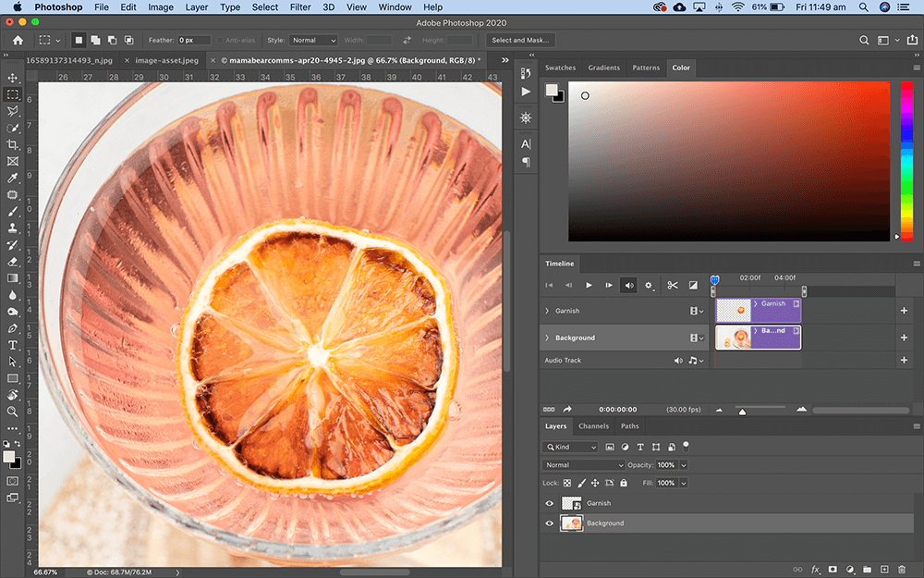Click the Home icon in options bar

coord(18,40)
